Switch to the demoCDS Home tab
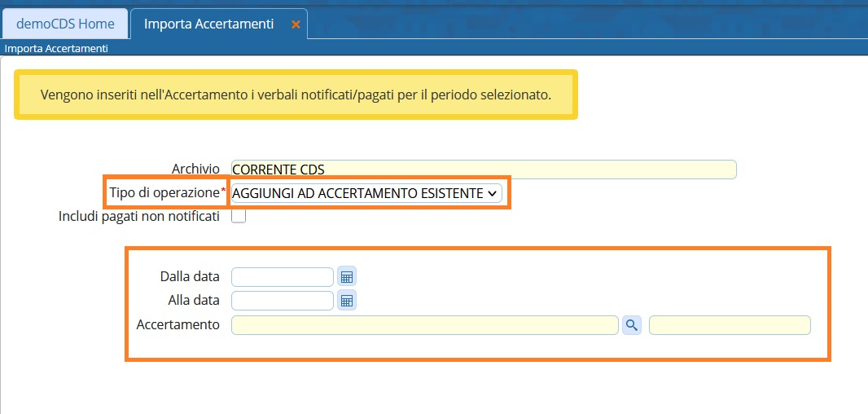 [x=65, y=24]
